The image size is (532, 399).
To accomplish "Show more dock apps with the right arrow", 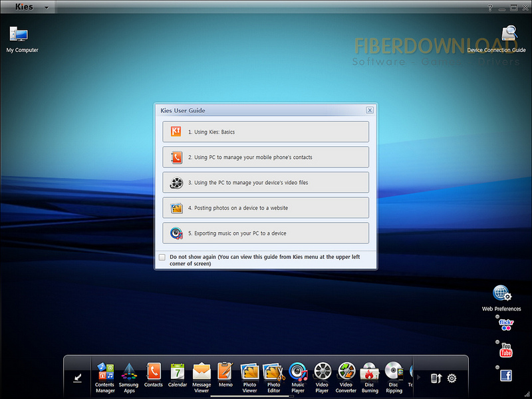I will [418, 377].
